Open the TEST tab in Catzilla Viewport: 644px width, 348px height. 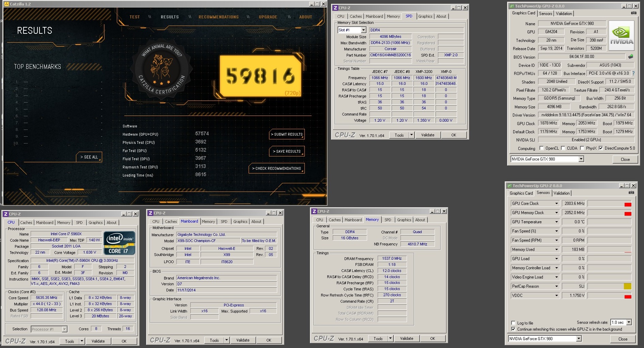pyautogui.click(x=135, y=17)
